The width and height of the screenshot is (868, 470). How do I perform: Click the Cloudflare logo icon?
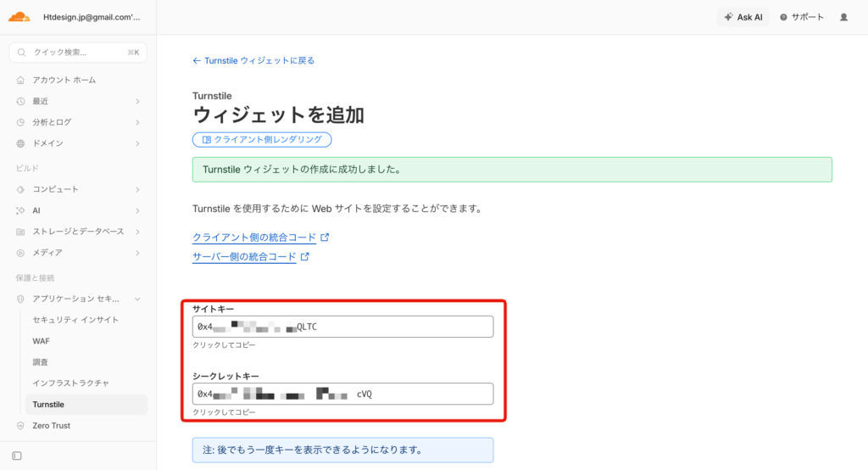[x=19, y=16]
